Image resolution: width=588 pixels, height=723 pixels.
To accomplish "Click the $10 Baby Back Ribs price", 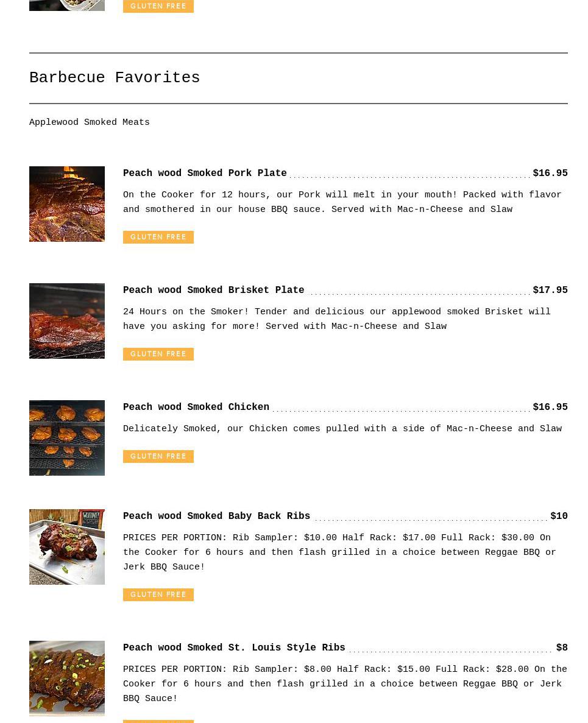I will 559,516.
